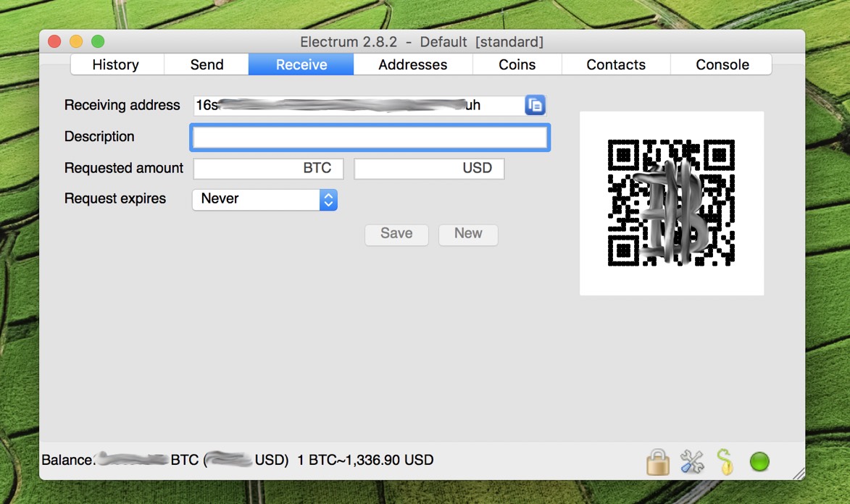This screenshot has height=504, width=850.
Task: Click the seed icon in status bar
Action: coord(725,462)
